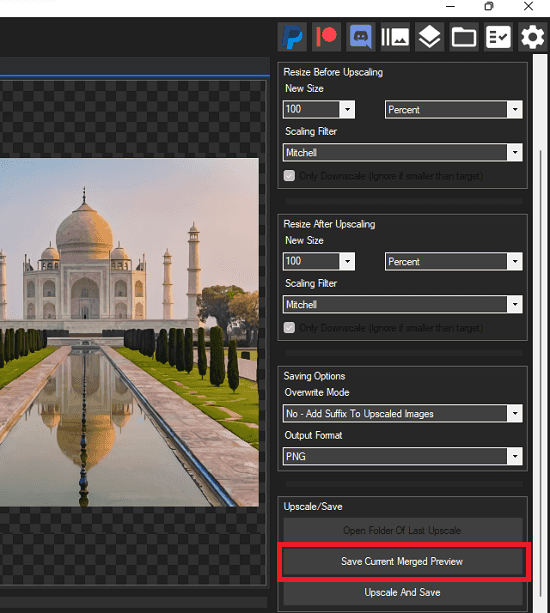This screenshot has width=550, height=613.
Task: Click Save Current Merged Preview button
Action: pos(403,562)
